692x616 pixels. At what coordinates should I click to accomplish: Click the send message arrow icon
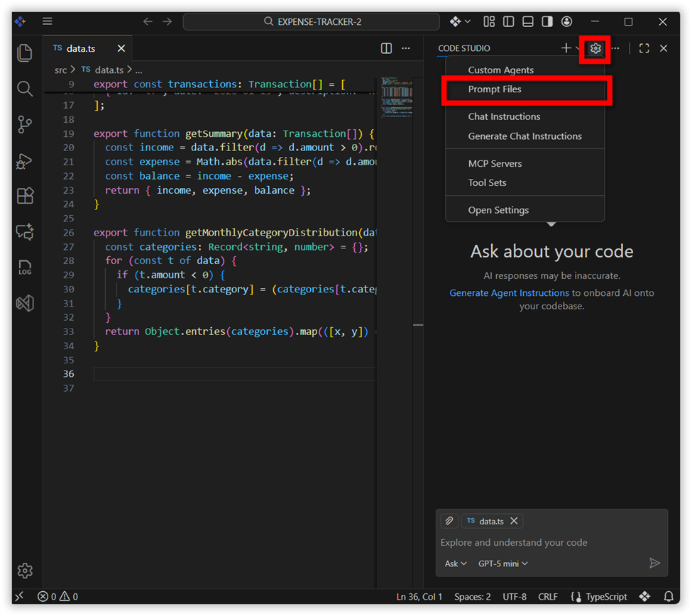pyautogui.click(x=654, y=563)
